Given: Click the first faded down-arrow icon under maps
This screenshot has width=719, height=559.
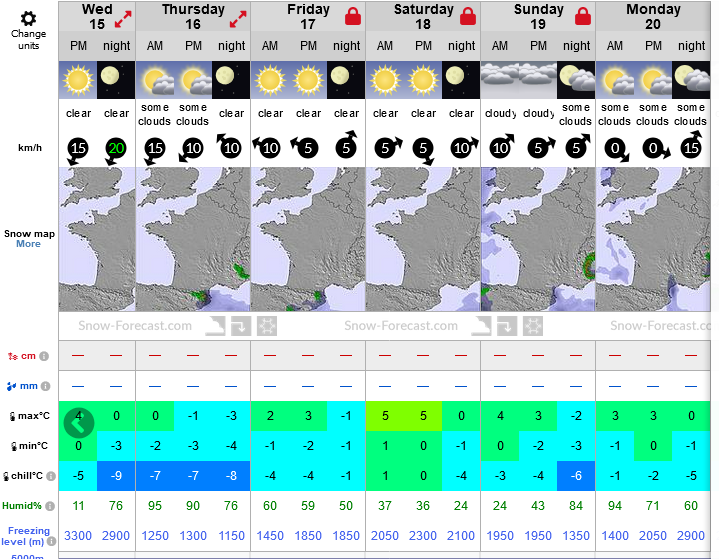Looking at the screenshot, I should point(241,326).
